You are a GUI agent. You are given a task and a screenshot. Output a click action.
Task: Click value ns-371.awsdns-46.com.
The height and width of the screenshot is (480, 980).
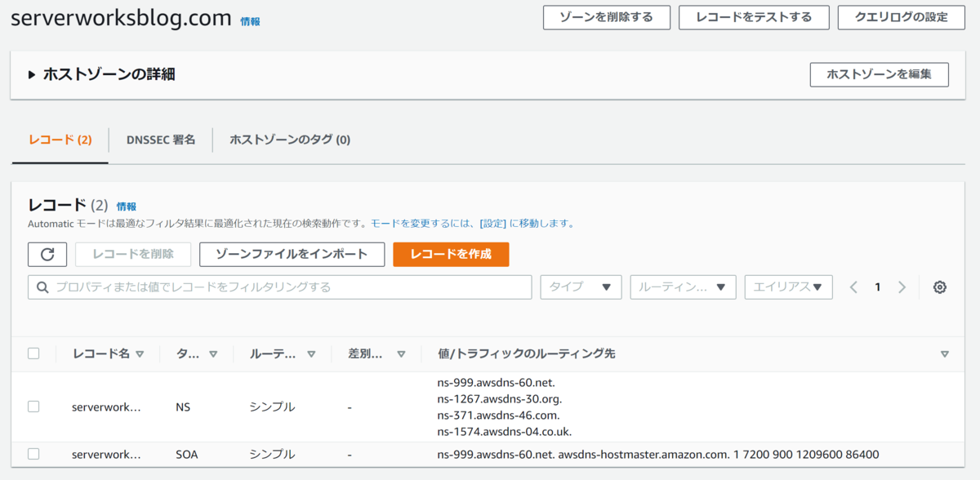click(x=498, y=415)
